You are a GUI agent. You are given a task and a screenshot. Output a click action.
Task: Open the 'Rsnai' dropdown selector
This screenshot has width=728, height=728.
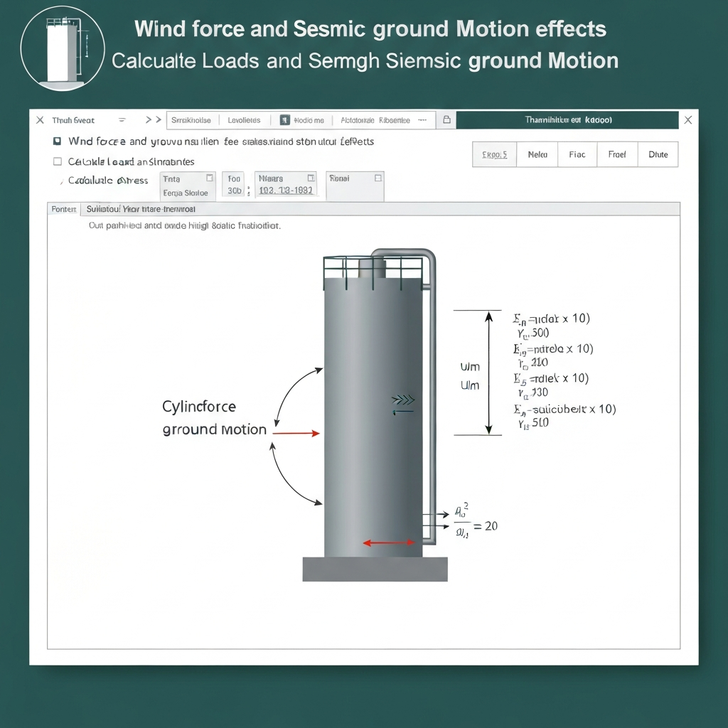pyautogui.click(x=378, y=176)
